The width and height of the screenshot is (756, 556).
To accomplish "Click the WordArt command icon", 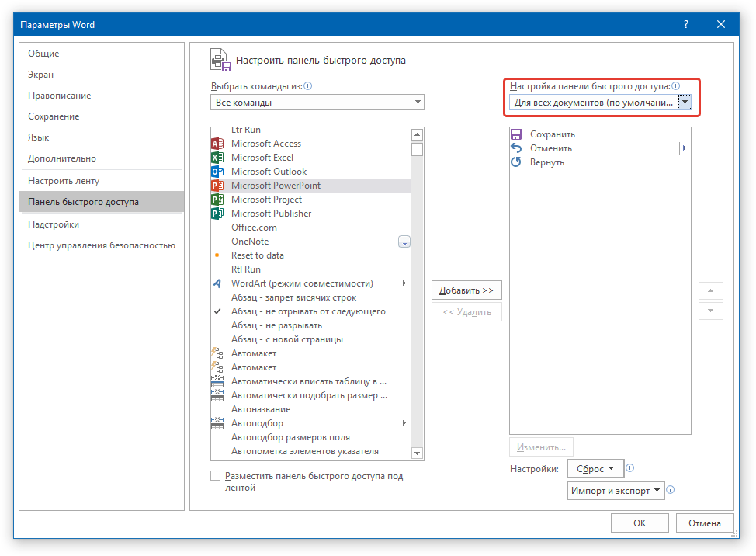I will tap(217, 283).
